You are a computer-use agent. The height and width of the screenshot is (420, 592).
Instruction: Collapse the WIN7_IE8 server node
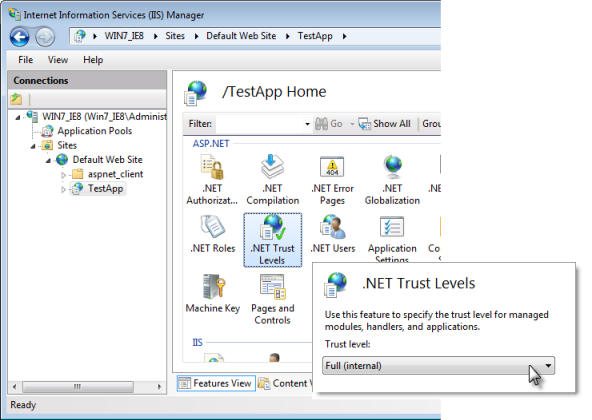point(18,117)
